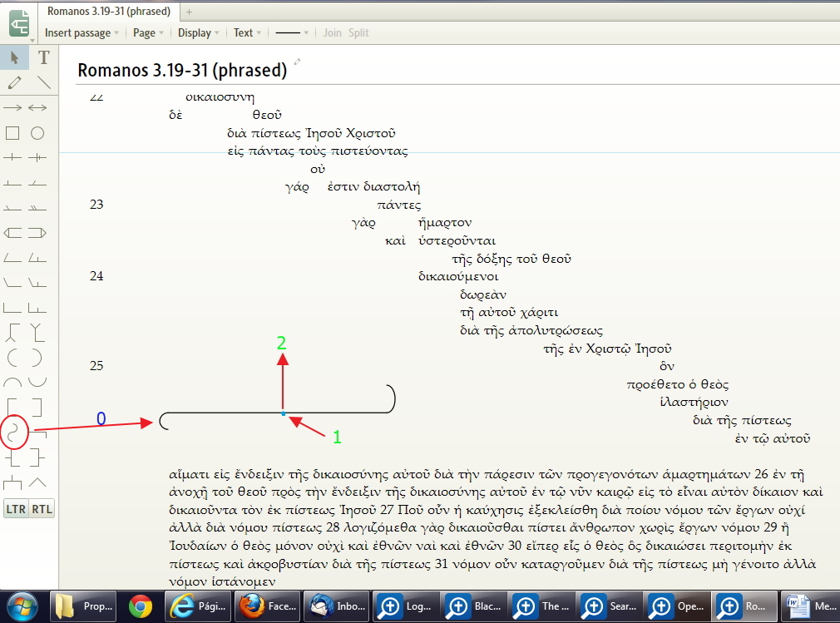Choose the left parenthesis curve shape
The height and width of the screenshot is (623, 840).
pyautogui.click(x=12, y=358)
